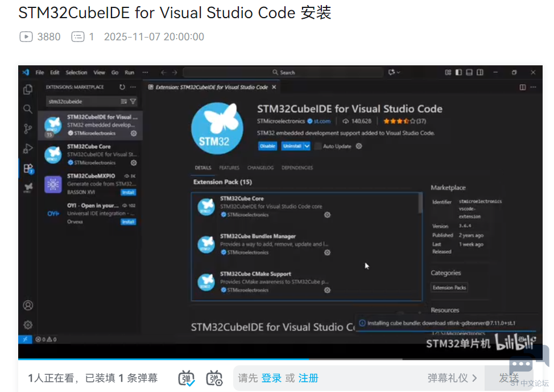Image resolution: width=554 pixels, height=392 pixels.
Task: Open the extensions filter funnel
Action: click(x=133, y=102)
